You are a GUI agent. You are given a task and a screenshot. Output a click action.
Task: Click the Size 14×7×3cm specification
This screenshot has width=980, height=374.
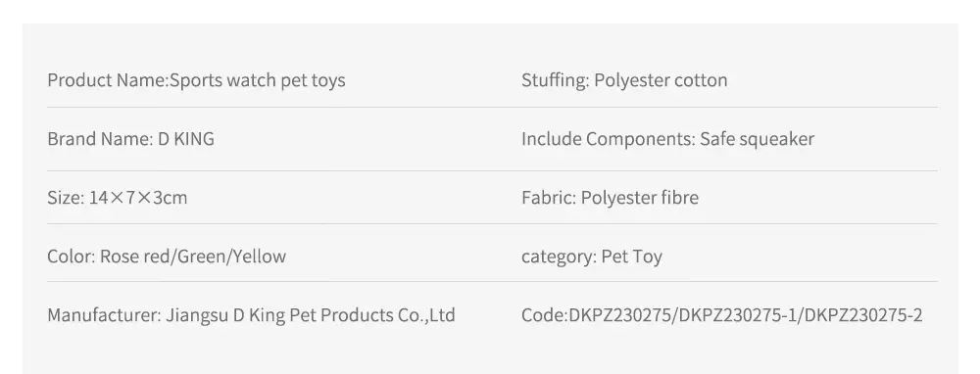click(x=118, y=198)
